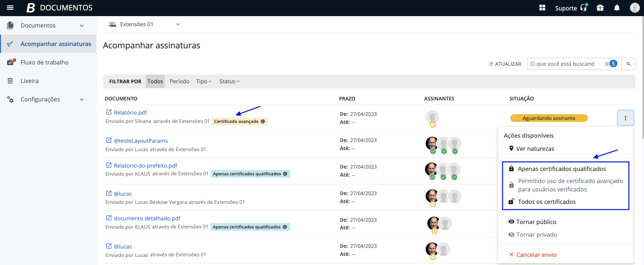Screen dimensions: 644x265
Task: Click info icon on Certificado avançado badge
Action: [263, 122]
